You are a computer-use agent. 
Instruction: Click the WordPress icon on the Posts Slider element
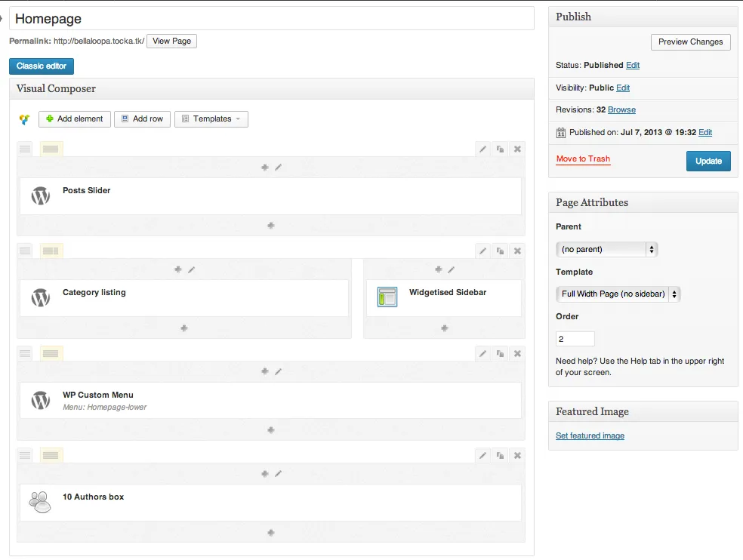coord(39,195)
